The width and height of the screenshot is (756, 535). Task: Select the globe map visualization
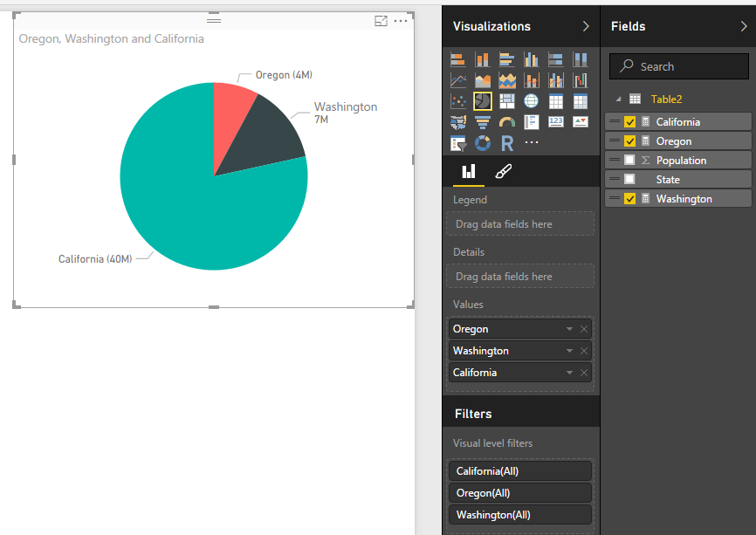(x=532, y=101)
